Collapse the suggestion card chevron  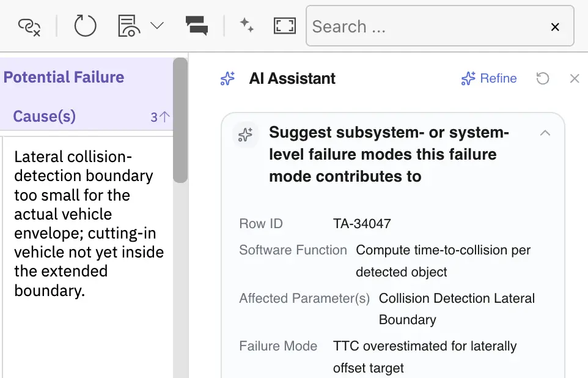pos(545,133)
